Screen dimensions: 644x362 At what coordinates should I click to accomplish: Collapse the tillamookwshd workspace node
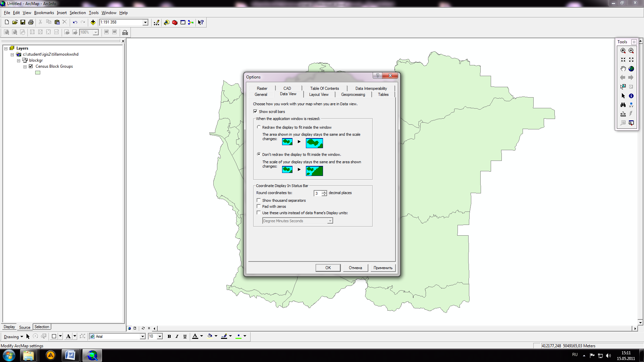12,55
